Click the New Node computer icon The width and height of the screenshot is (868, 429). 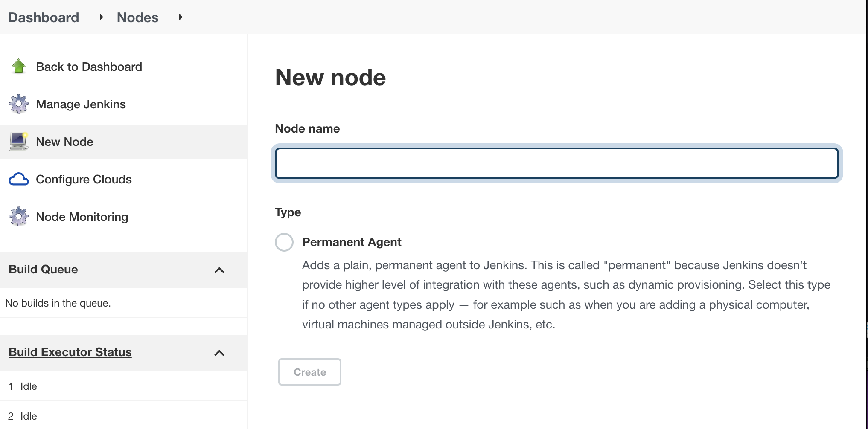pyautogui.click(x=17, y=141)
